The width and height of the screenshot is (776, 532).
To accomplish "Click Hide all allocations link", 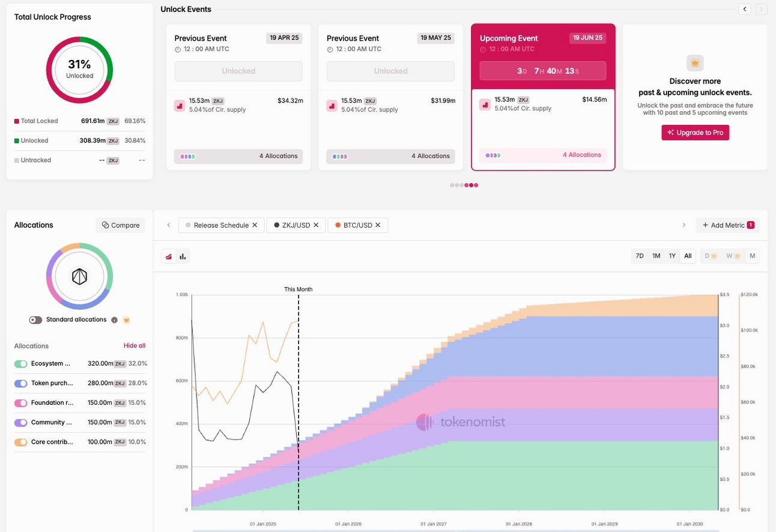I will pyautogui.click(x=135, y=346).
